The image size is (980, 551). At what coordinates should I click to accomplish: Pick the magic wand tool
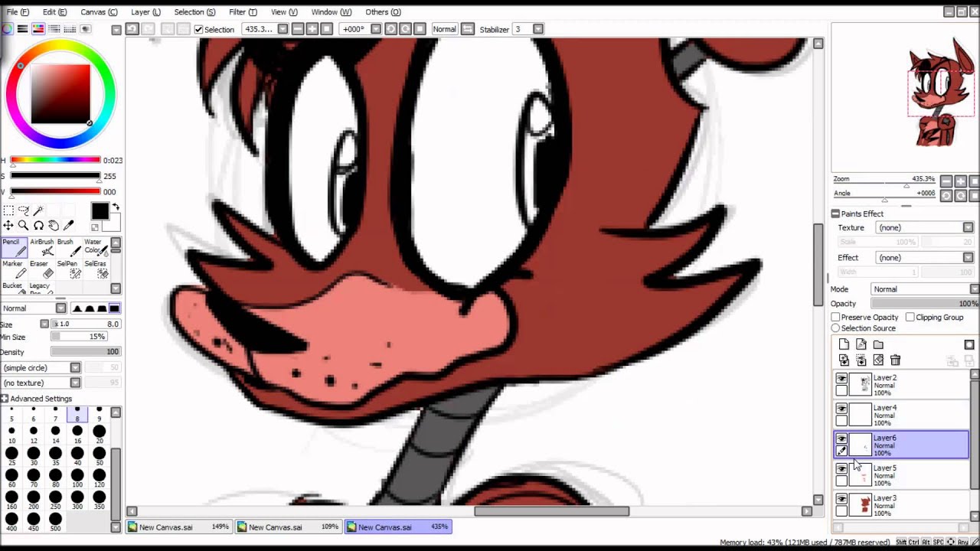(38, 210)
